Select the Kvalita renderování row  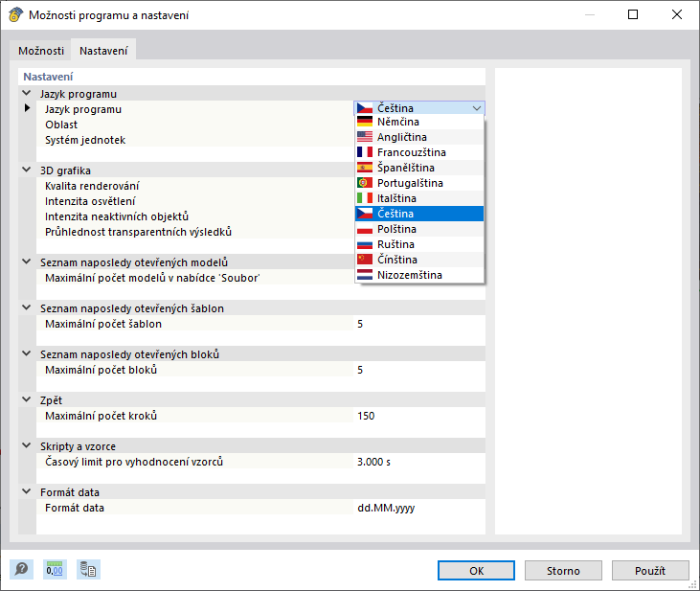(x=195, y=186)
